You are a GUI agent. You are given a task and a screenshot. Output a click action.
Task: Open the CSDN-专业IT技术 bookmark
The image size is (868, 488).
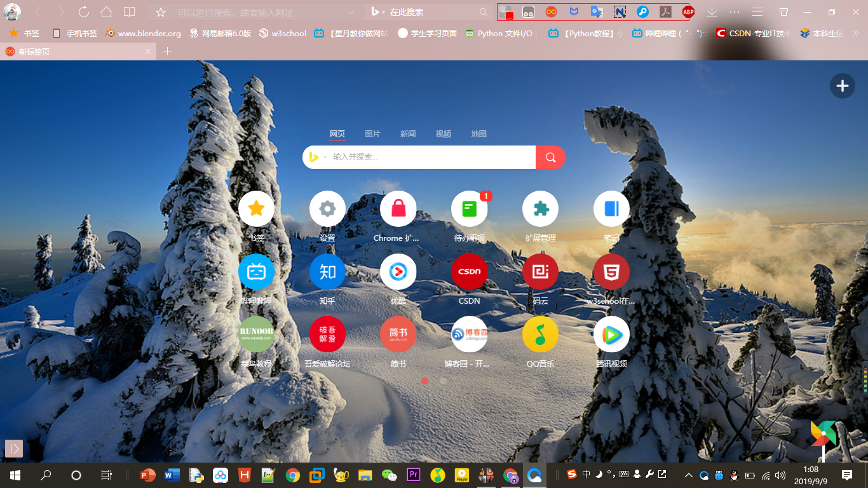click(x=754, y=33)
